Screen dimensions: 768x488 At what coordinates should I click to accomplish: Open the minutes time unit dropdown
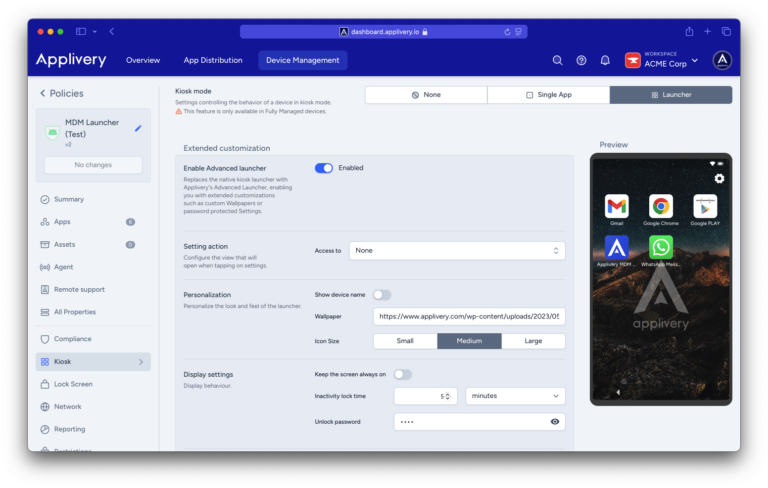tap(515, 396)
